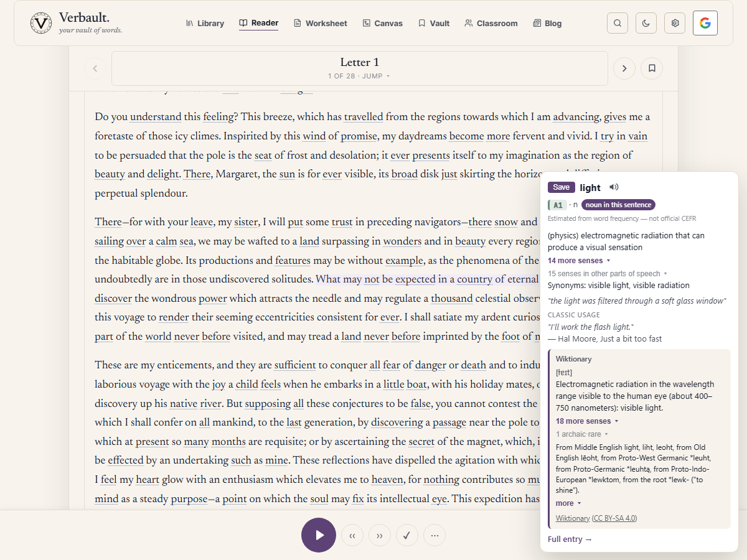Screen dimensions: 747x560
Task: Click the underlined word 'advancing'
Action: pos(576,117)
